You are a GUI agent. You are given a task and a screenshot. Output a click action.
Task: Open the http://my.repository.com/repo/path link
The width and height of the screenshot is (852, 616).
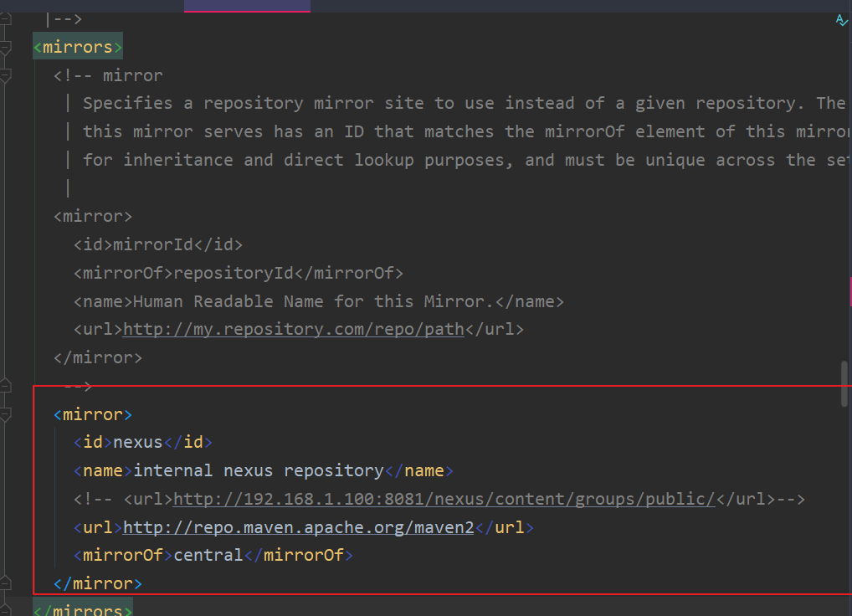tap(293, 329)
